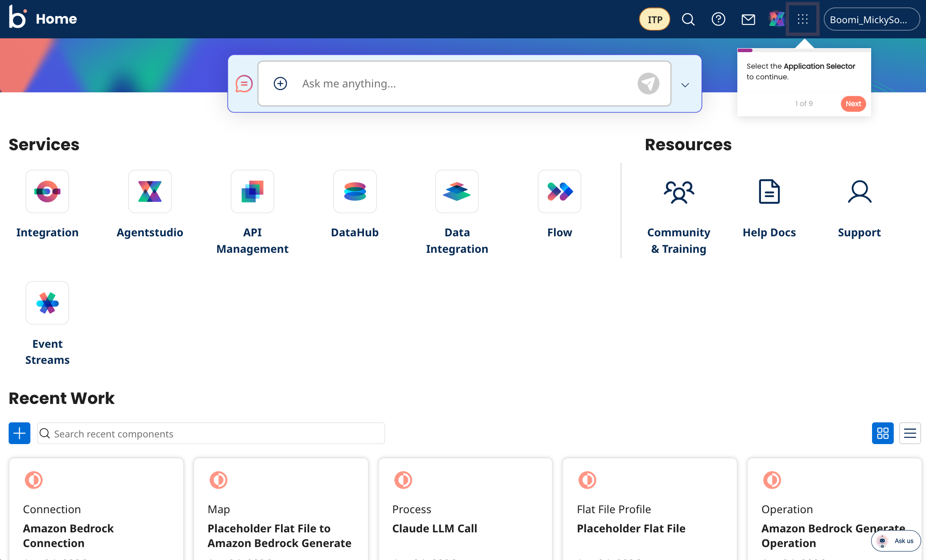
Task: Click the chat bubble icon beside prompt
Action: (244, 83)
